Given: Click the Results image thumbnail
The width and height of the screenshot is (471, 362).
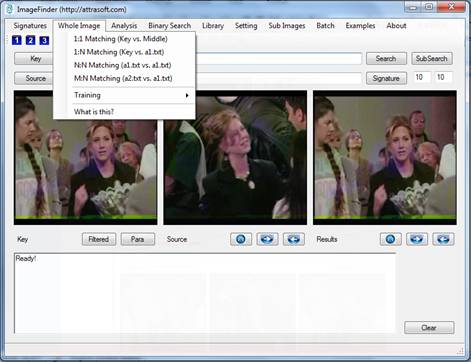Looking at the screenshot, I should pyautogui.click(x=385, y=158).
